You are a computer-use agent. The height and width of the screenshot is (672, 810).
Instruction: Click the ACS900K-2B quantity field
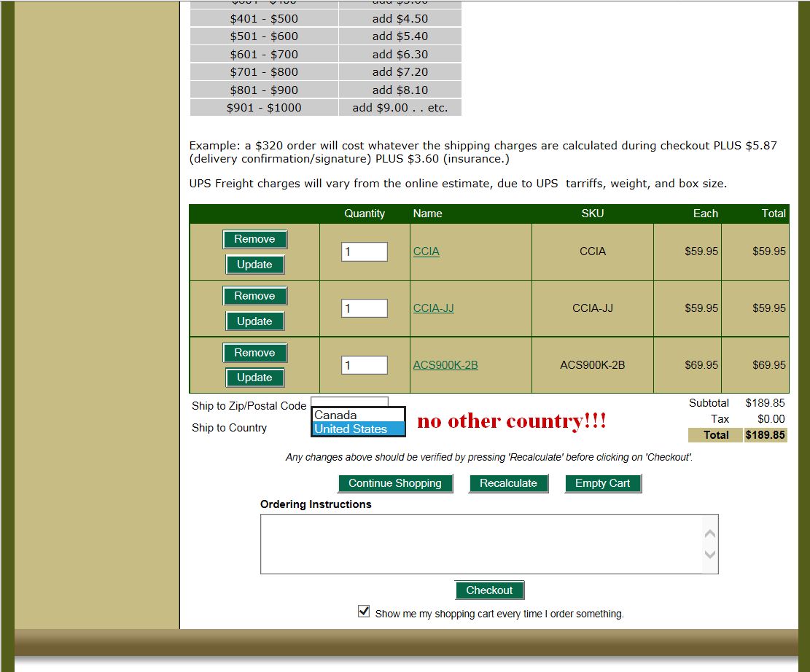364,365
